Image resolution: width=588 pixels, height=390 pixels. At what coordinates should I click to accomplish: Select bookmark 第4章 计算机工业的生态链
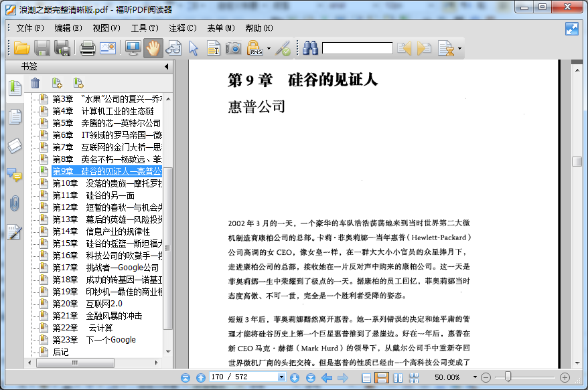pos(103,111)
